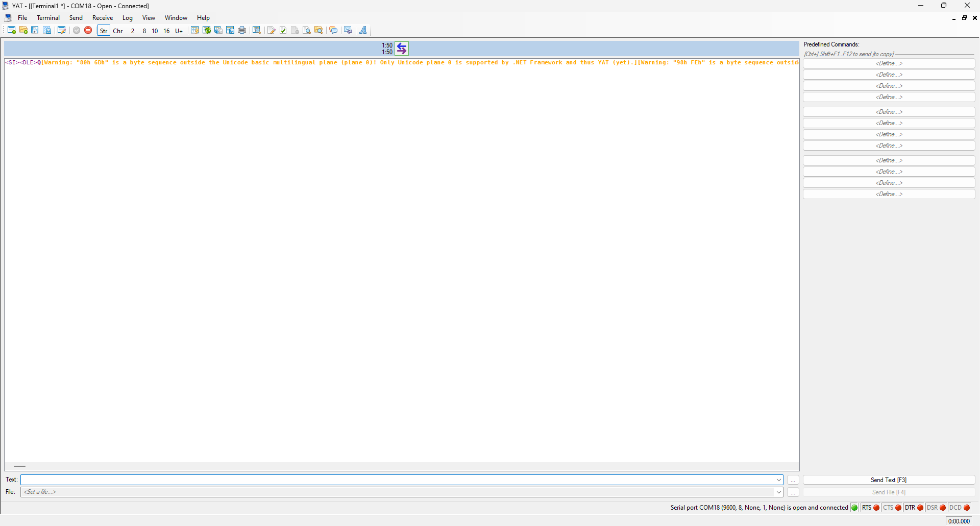This screenshot has height=526, width=980.
Task: Click the DSR indicator in status bar
Action: [x=936, y=508]
